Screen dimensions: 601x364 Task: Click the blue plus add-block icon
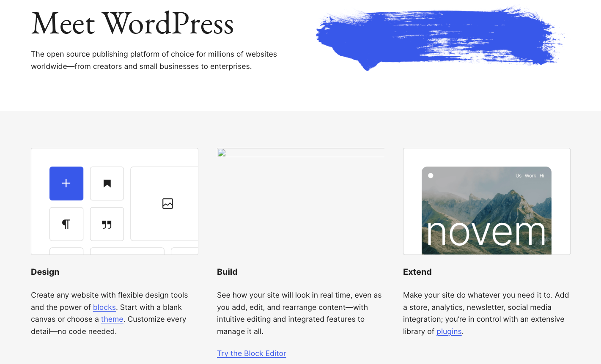pyautogui.click(x=66, y=183)
